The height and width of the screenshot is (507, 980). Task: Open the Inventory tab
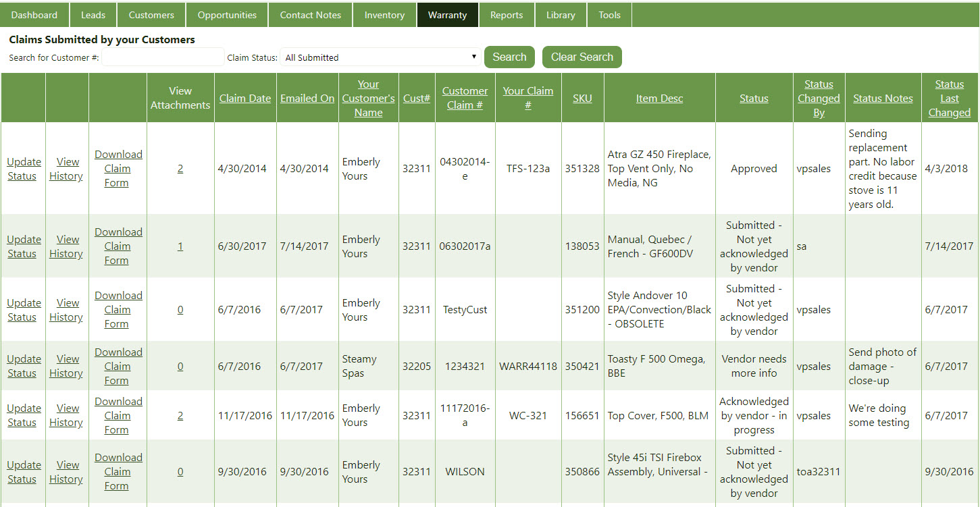point(384,15)
